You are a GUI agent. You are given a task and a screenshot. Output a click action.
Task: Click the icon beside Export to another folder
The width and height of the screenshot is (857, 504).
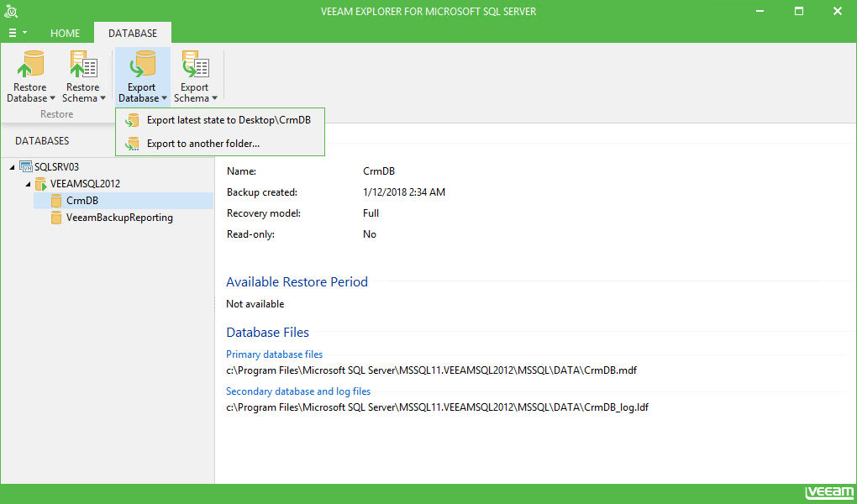click(x=132, y=144)
